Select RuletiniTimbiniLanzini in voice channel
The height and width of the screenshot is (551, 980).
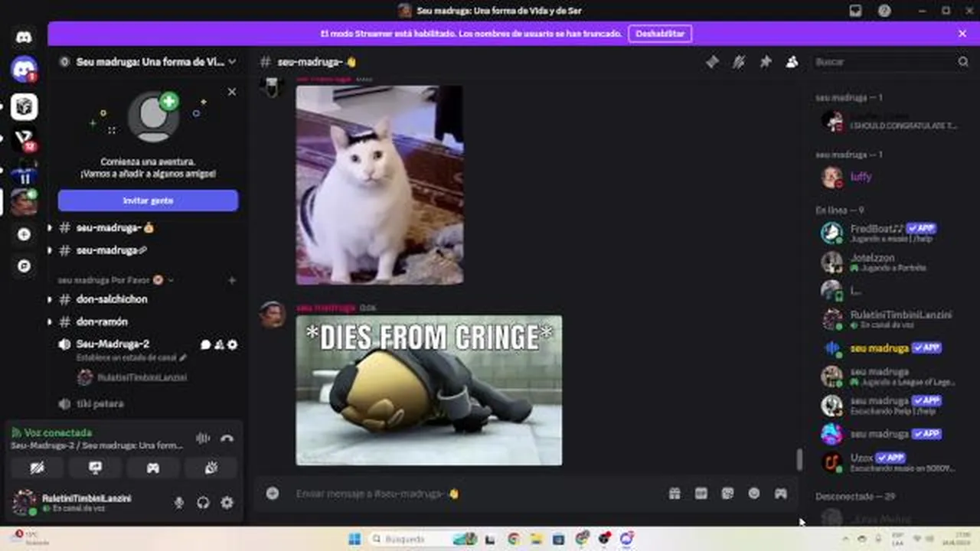(132, 377)
